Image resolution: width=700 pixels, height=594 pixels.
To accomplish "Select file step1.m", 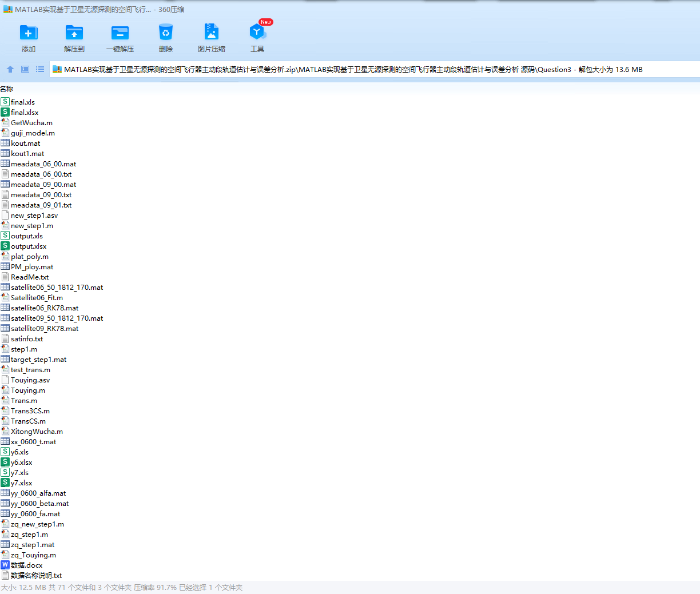I will coord(24,349).
